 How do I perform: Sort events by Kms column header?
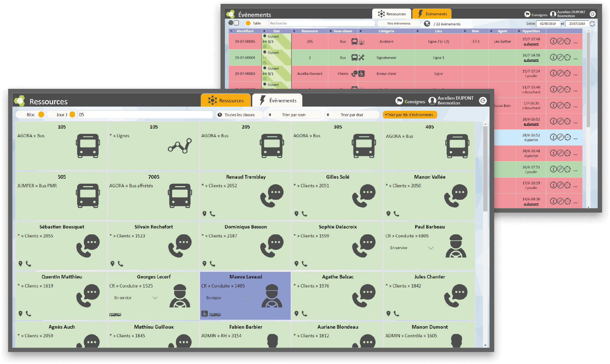point(475,31)
